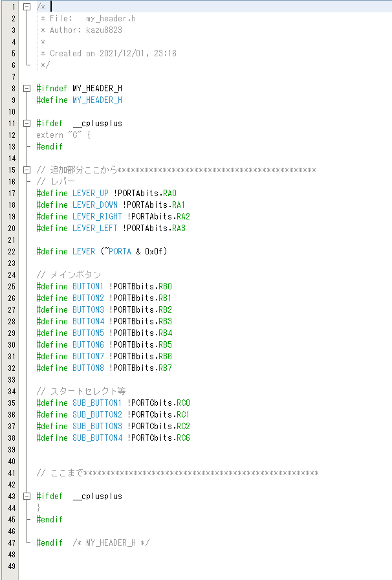
Task: Click the extern "C" { line
Action: [x=63, y=135]
